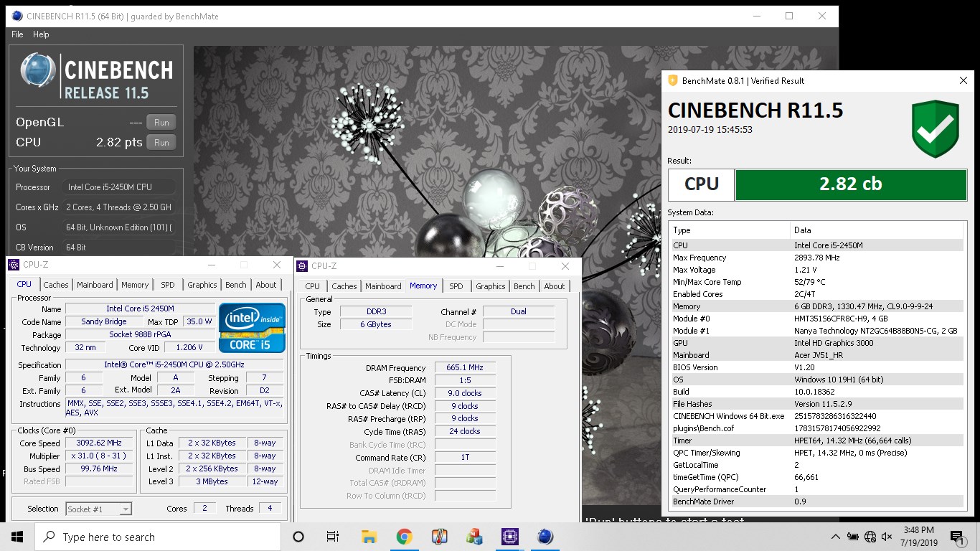Show hidden system tray icons
The width and height of the screenshot is (980, 551).
836,537
